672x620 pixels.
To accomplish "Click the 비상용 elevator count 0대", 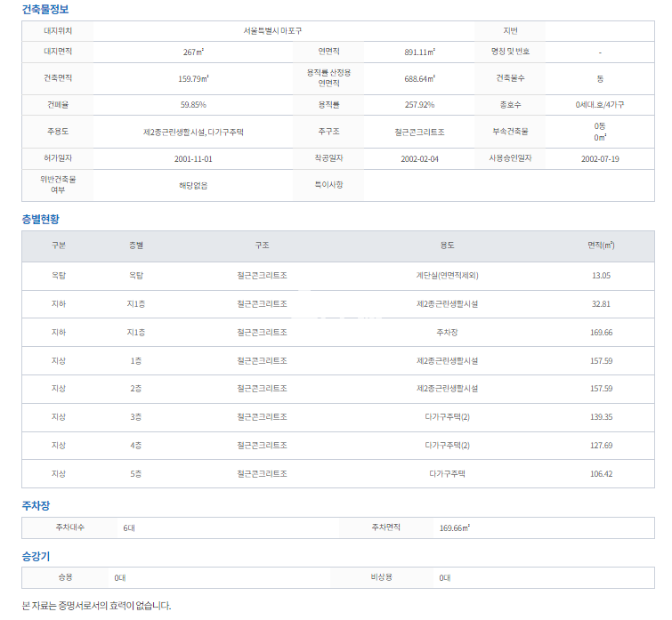I will click(444, 577).
